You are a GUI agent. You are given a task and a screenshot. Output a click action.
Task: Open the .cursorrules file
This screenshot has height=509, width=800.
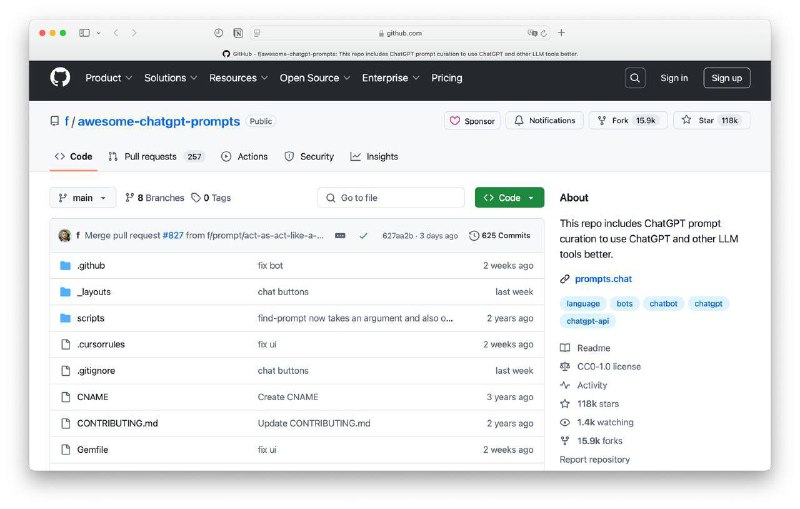pyautogui.click(x=101, y=344)
